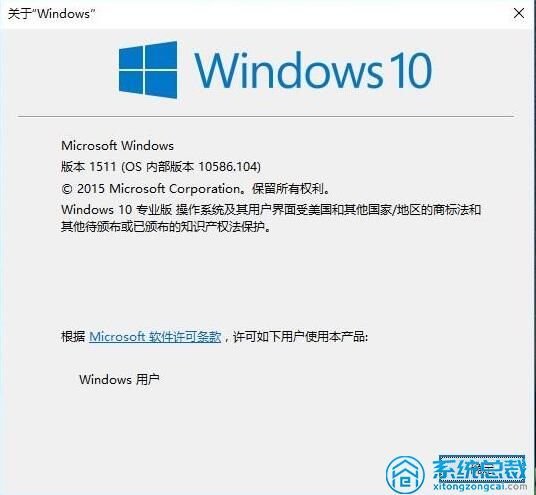Click the Microsoft Windows heading text
Image resolution: width=536 pixels, height=495 pixels.
(x=117, y=146)
